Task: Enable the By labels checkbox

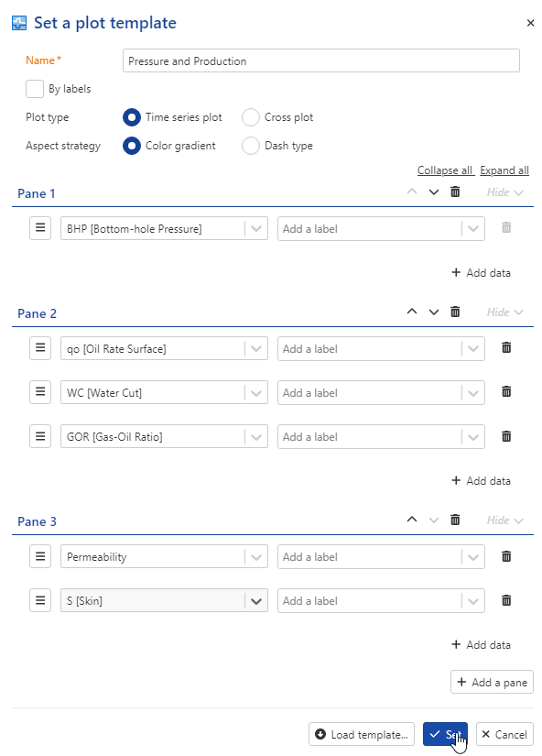Action: (35, 89)
